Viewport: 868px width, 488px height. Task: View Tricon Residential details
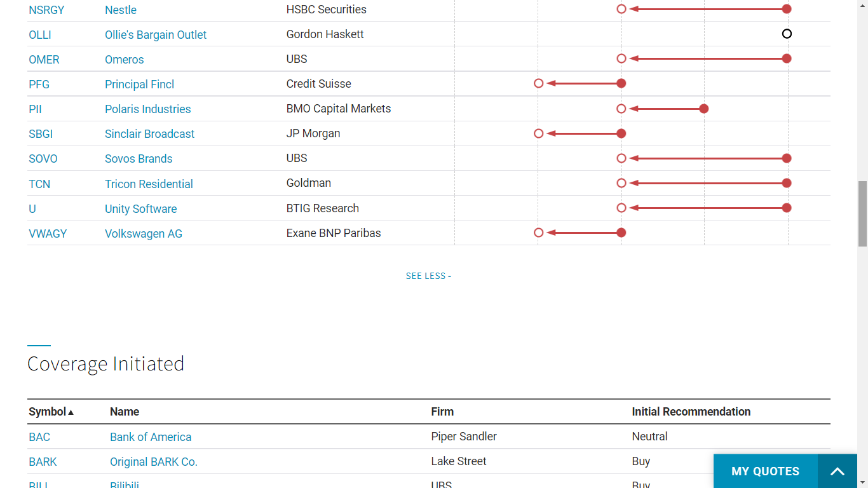tap(149, 184)
